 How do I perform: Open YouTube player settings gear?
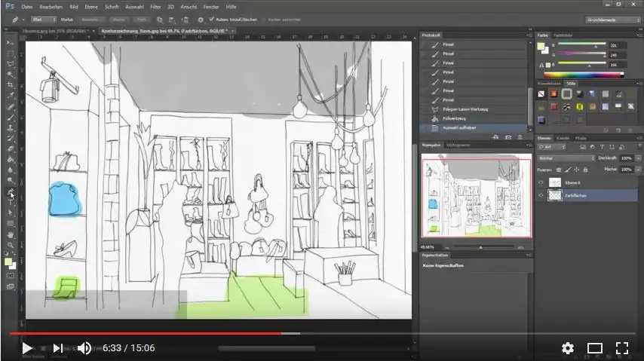click(568, 348)
